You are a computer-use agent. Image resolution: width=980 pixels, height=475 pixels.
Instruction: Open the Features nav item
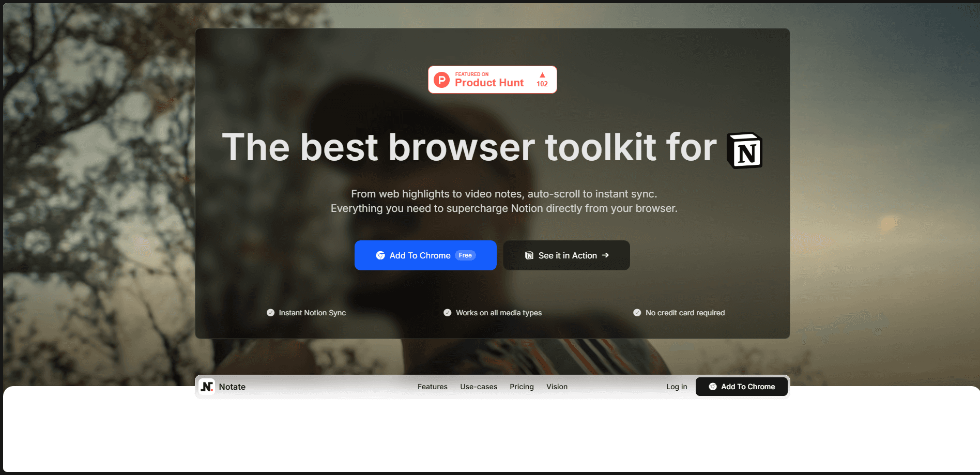433,387
